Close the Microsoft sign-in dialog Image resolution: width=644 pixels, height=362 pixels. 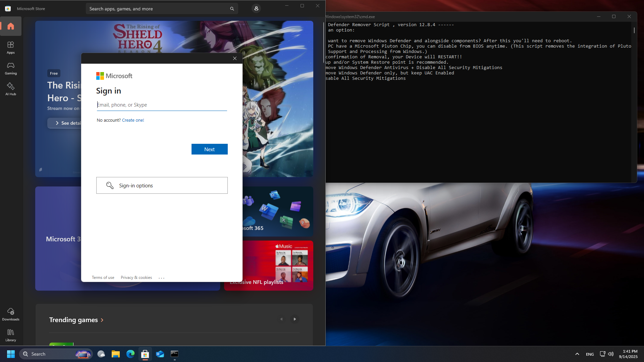click(x=235, y=58)
